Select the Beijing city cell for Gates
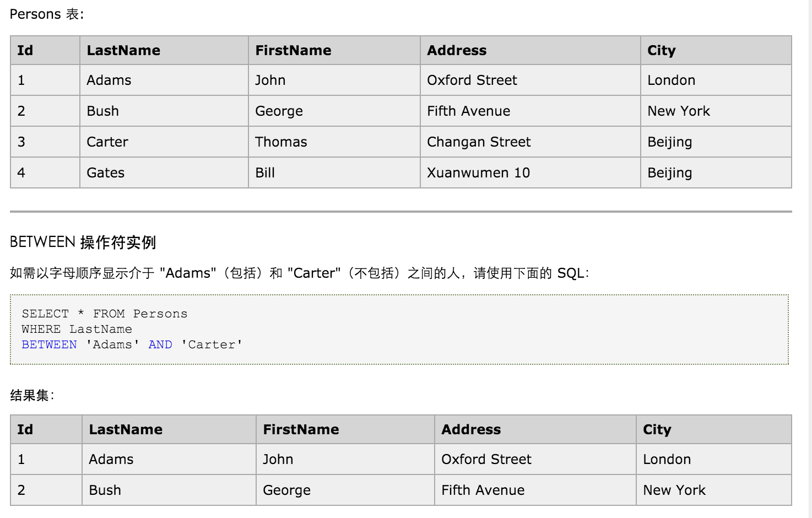Viewport: 812px width, 518px height. [669, 172]
